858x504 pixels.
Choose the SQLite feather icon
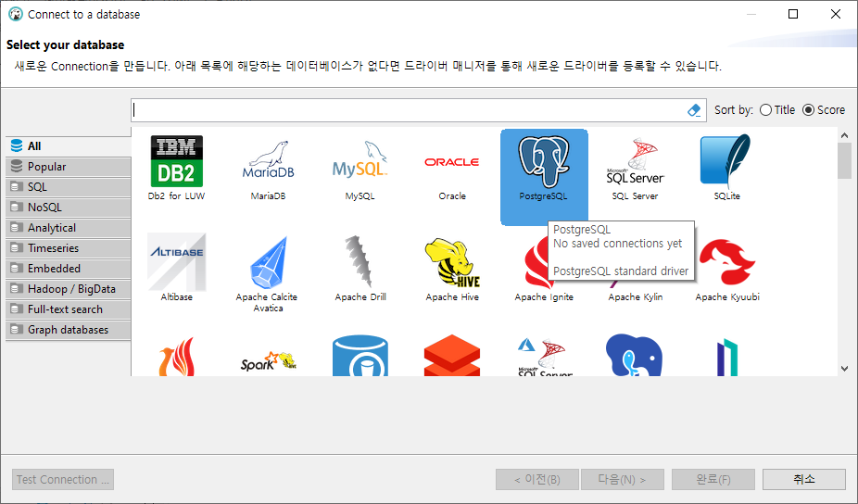(726, 161)
